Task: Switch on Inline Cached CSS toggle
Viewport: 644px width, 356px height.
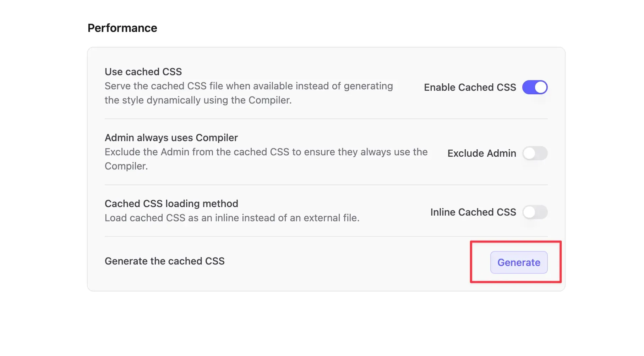Action: (x=535, y=212)
